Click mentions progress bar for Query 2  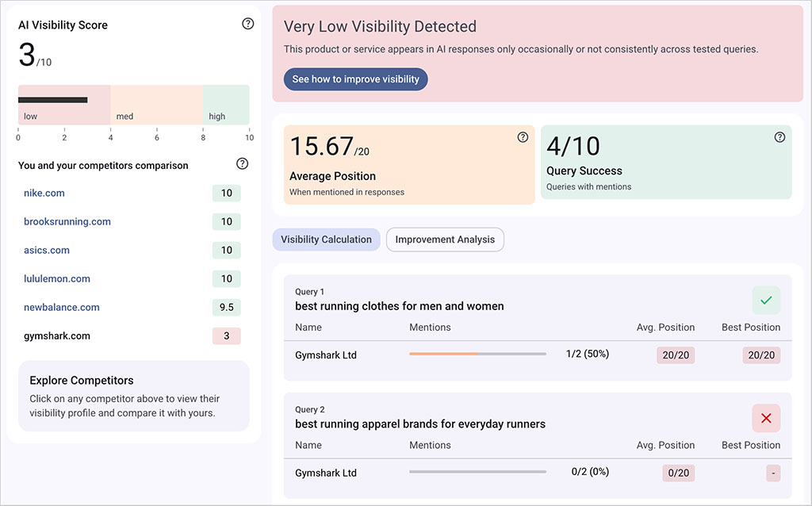[477, 472]
